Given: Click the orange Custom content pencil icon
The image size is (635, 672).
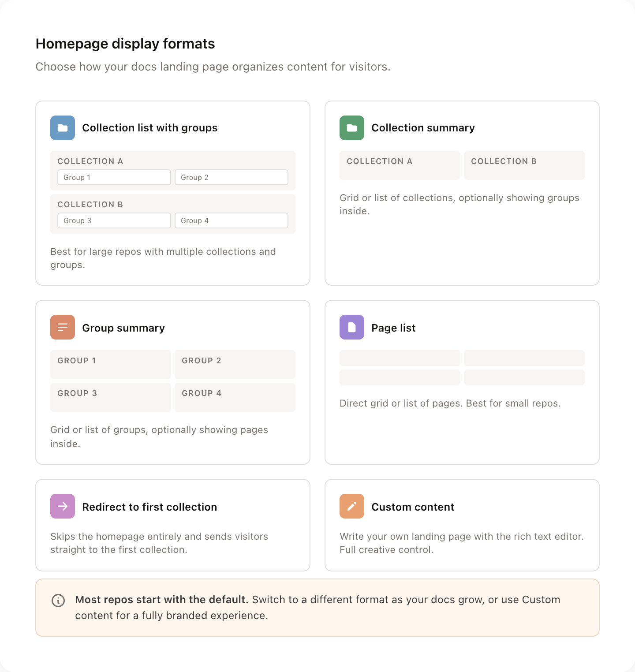Looking at the screenshot, I should click(x=351, y=506).
